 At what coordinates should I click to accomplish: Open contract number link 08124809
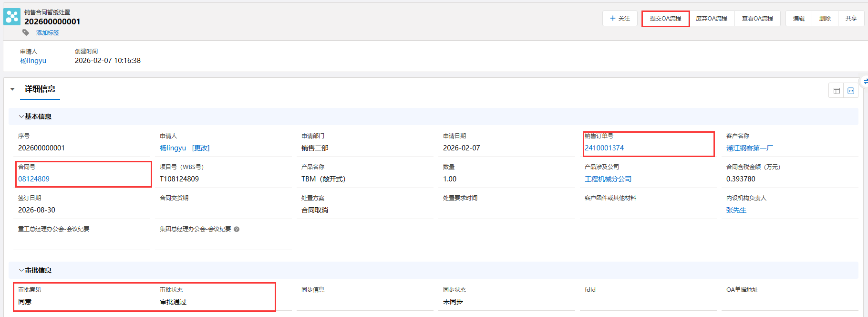(x=34, y=179)
